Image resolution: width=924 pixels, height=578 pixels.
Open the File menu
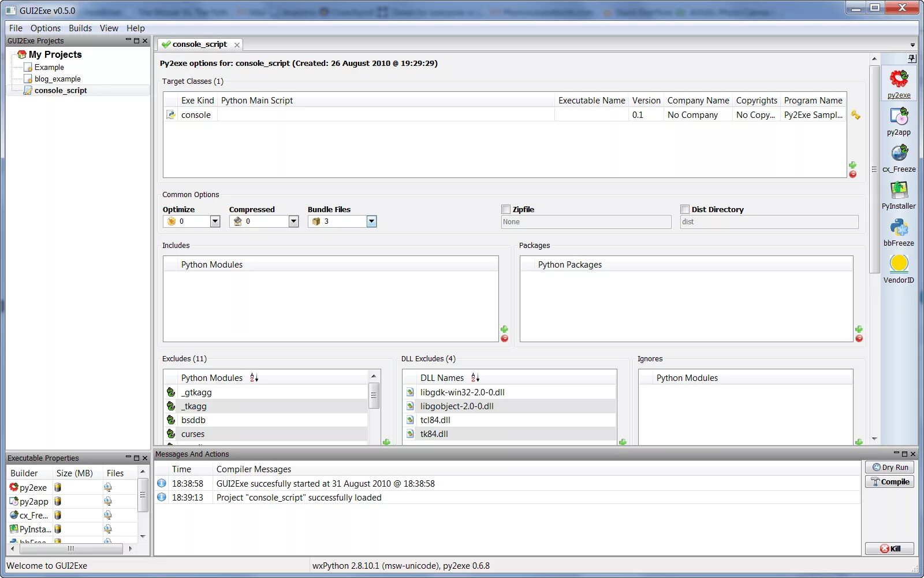(16, 28)
